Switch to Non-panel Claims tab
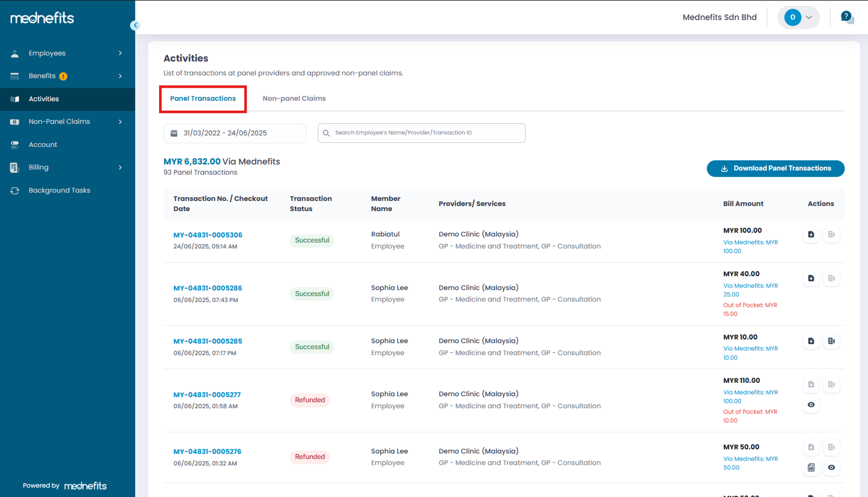This screenshot has width=868, height=497. (x=294, y=99)
